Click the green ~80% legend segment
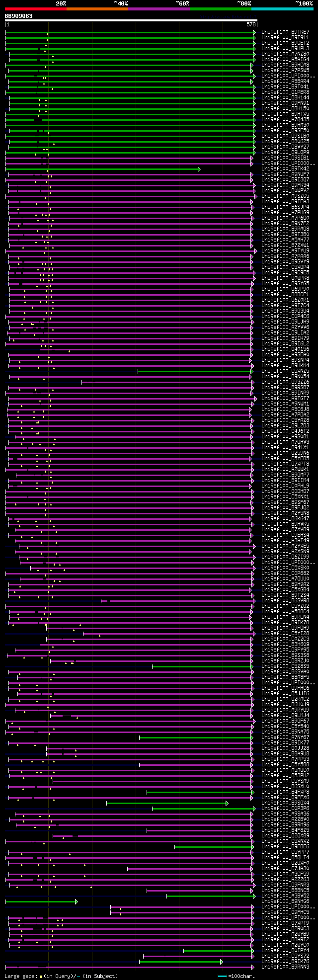This screenshot has height=980, width=318. (221, 8)
